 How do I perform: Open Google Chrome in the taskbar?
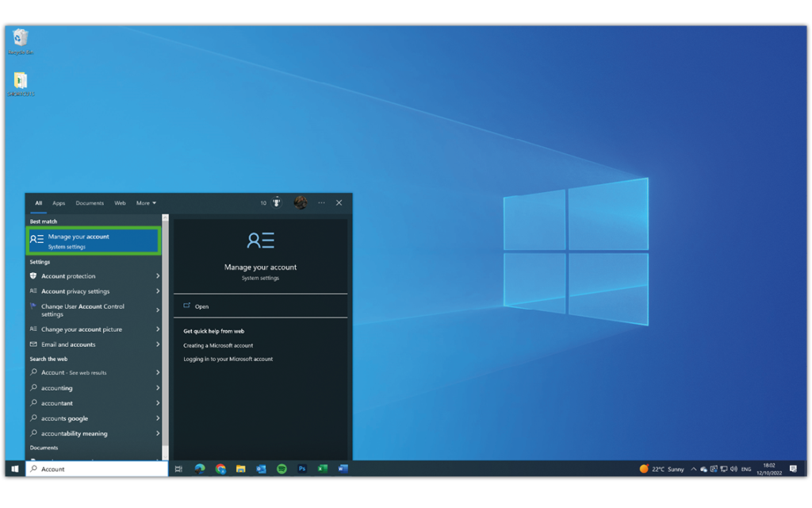coord(220,469)
